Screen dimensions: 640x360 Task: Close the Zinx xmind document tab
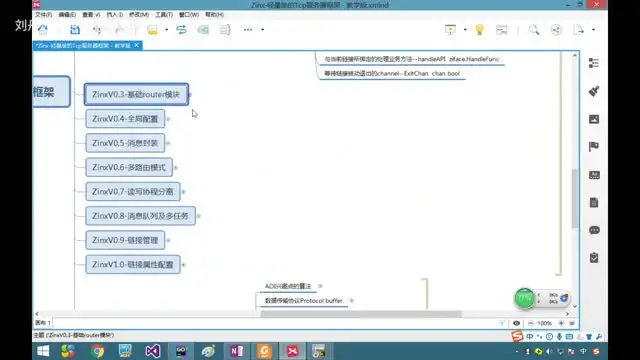[x=137, y=45]
